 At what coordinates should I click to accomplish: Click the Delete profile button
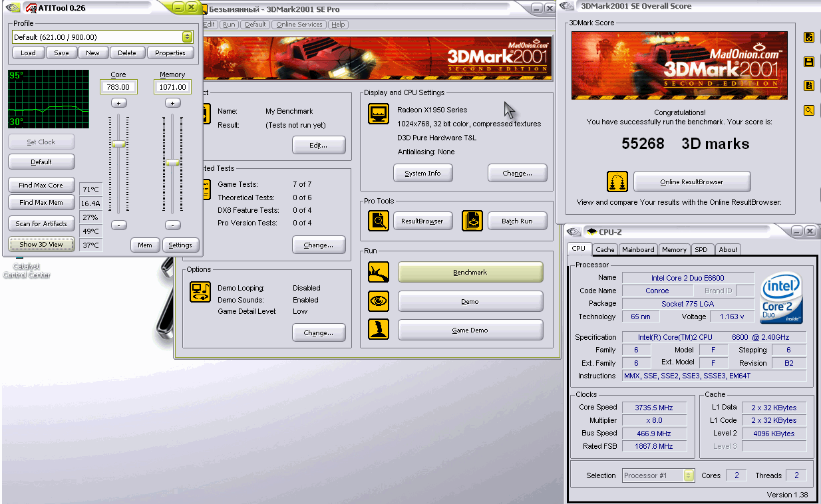point(127,53)
